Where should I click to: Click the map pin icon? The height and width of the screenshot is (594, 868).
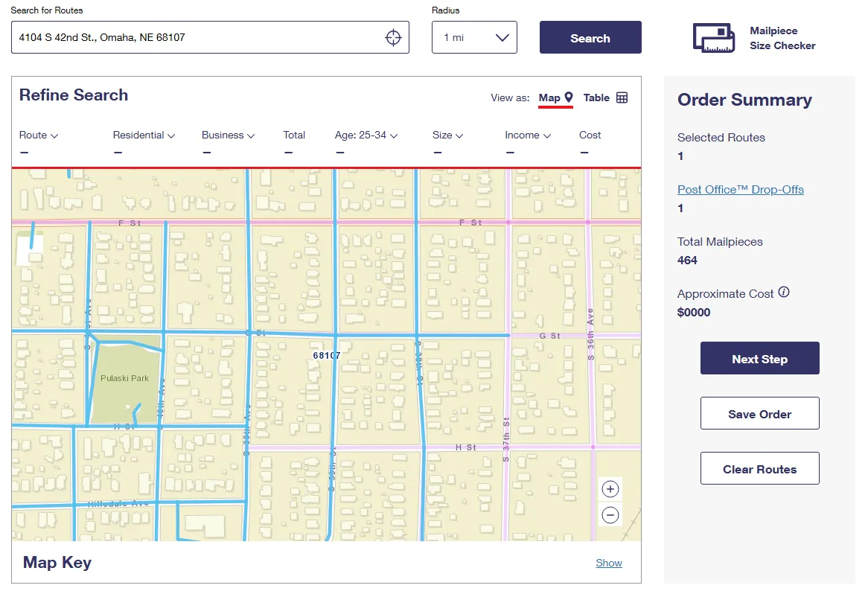[569, 98]
